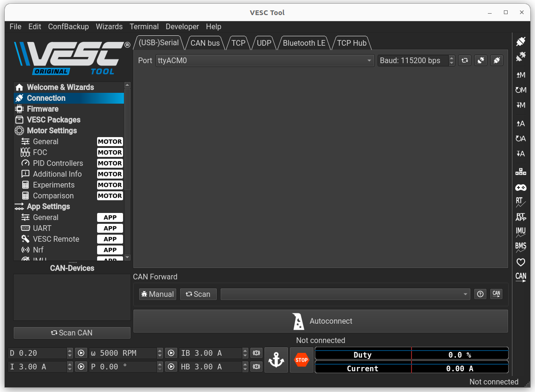Increase baud rate with the stepper arrows

point(452,58)
